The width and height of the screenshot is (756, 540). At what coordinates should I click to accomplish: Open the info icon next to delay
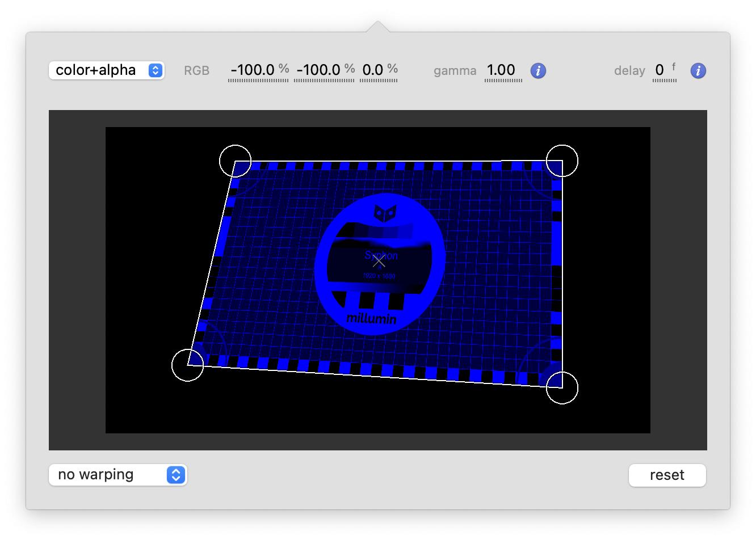coord(698,71)
